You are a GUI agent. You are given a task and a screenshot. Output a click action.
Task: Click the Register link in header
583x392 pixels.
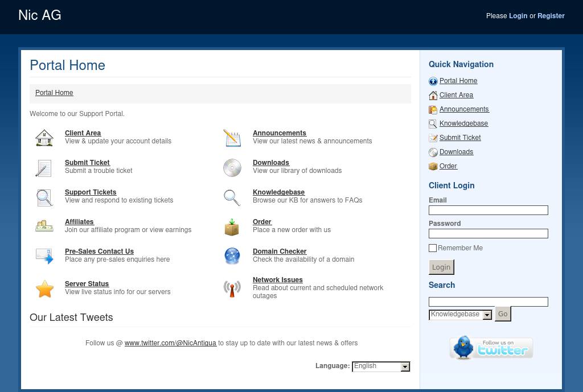coord(551,16)
